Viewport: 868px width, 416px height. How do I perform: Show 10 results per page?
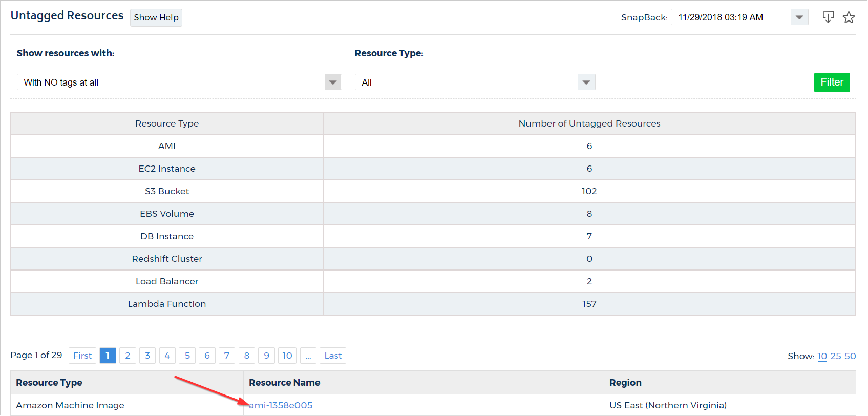(x=822, y=356)
